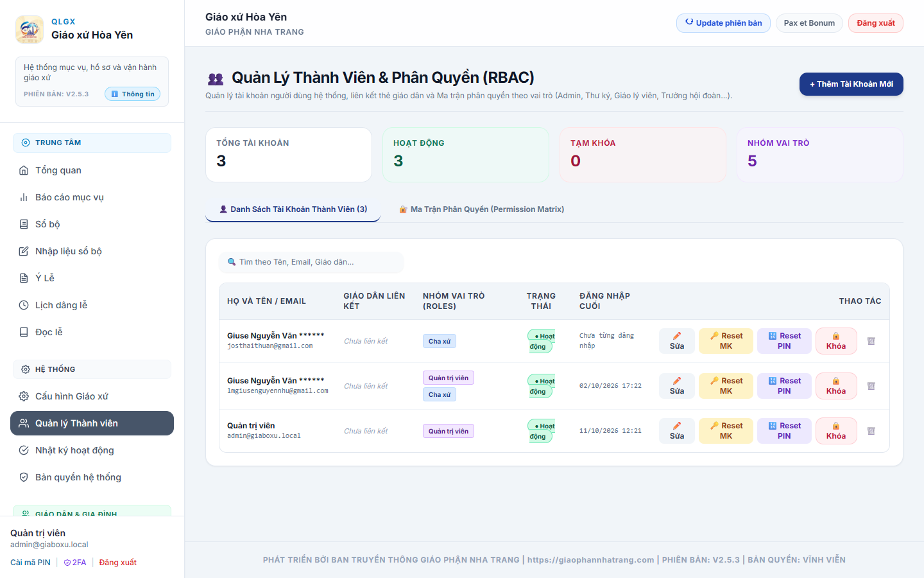
Task: Click trash icon in admin@giaboxu.local row
Action: pos(871,431)
